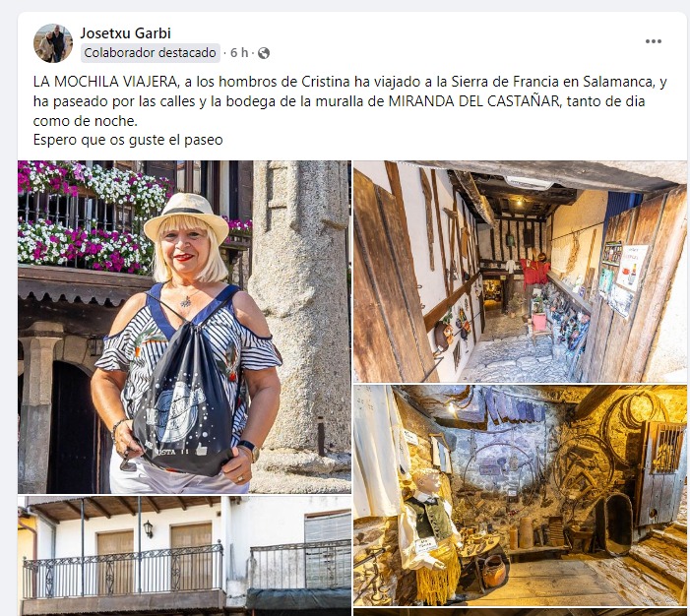Image resolution: width=690 pixels, height=616 pixels.
Task: Open photo of stone cellar with mannequin
Action: [520, 496]
